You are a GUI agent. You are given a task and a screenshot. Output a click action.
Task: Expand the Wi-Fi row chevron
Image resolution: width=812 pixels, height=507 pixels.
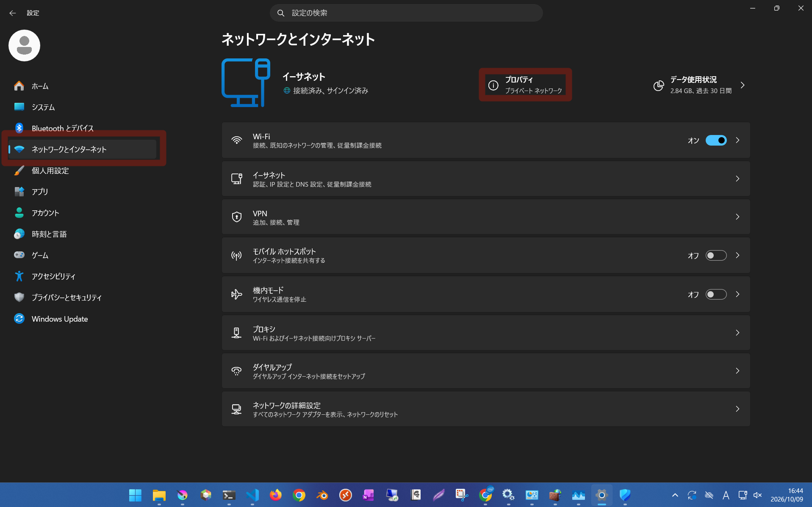click(737, 141)
